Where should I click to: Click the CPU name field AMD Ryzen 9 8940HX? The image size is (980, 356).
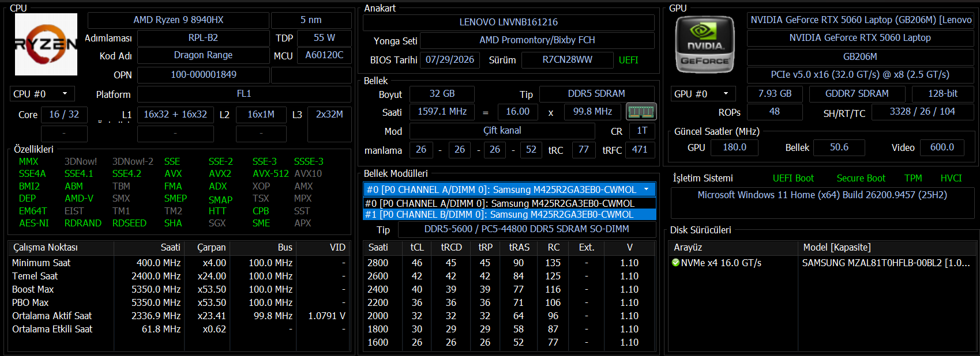coord(178,20)
